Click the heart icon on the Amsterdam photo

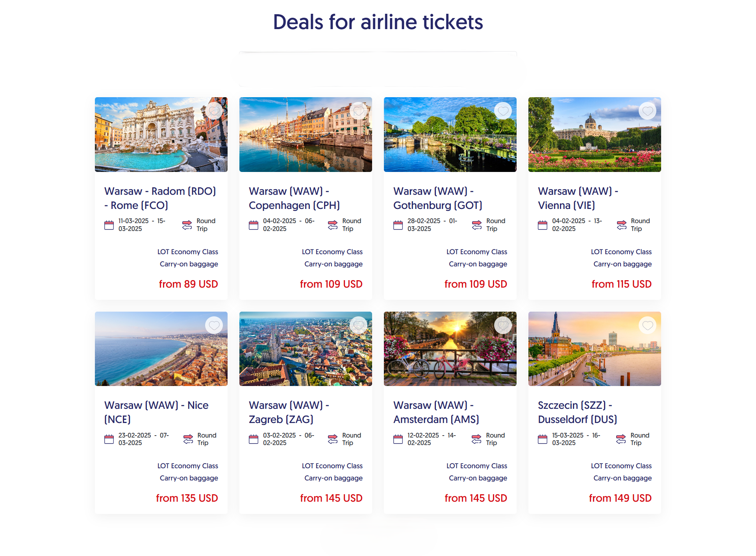[x=503, y=325]
